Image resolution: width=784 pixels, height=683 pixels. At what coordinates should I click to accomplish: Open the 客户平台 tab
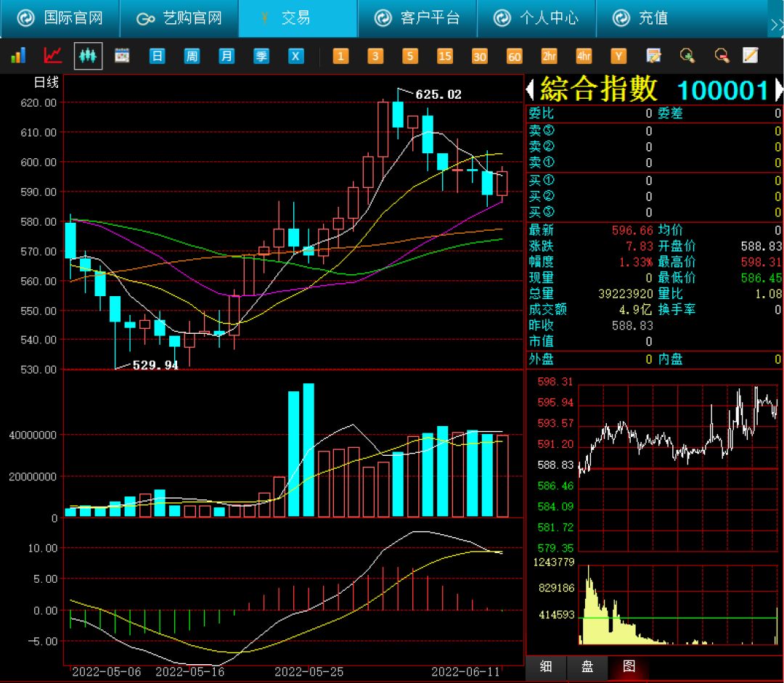(417, 18)
